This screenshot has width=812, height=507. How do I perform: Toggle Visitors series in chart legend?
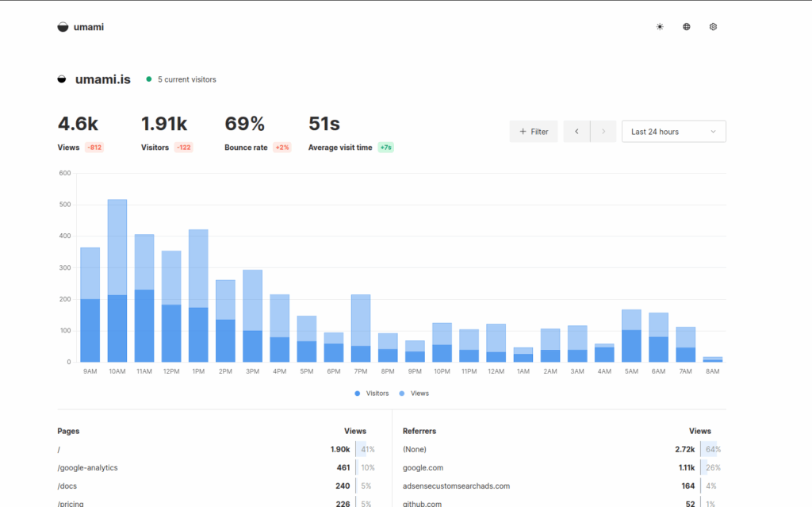pos(371,394)
